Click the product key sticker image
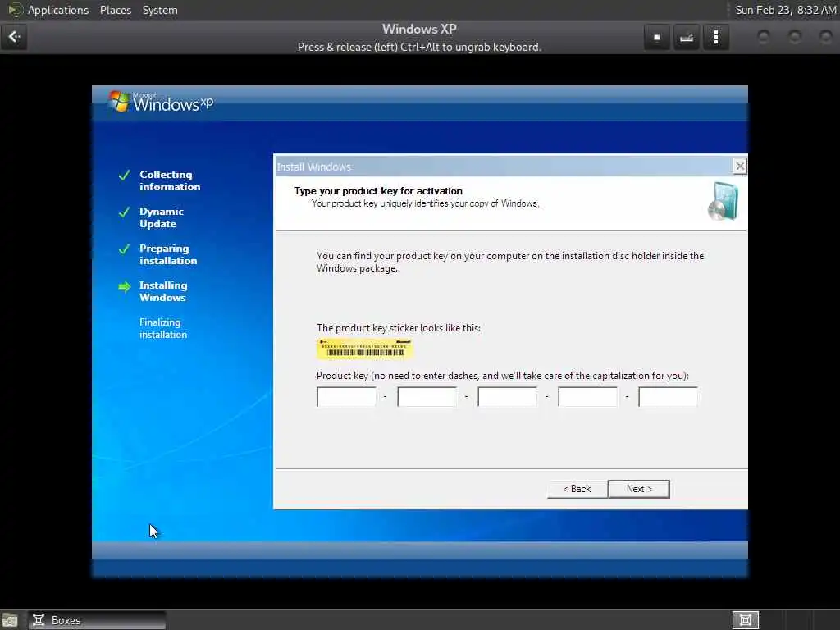The width and height of the screenshot is (840, 630). 364,349
